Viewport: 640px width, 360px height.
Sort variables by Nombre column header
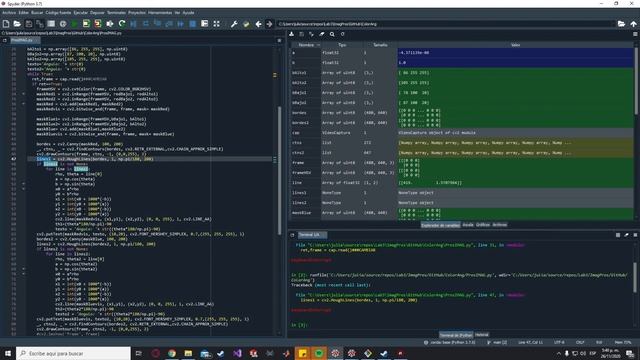click(306, 45)
